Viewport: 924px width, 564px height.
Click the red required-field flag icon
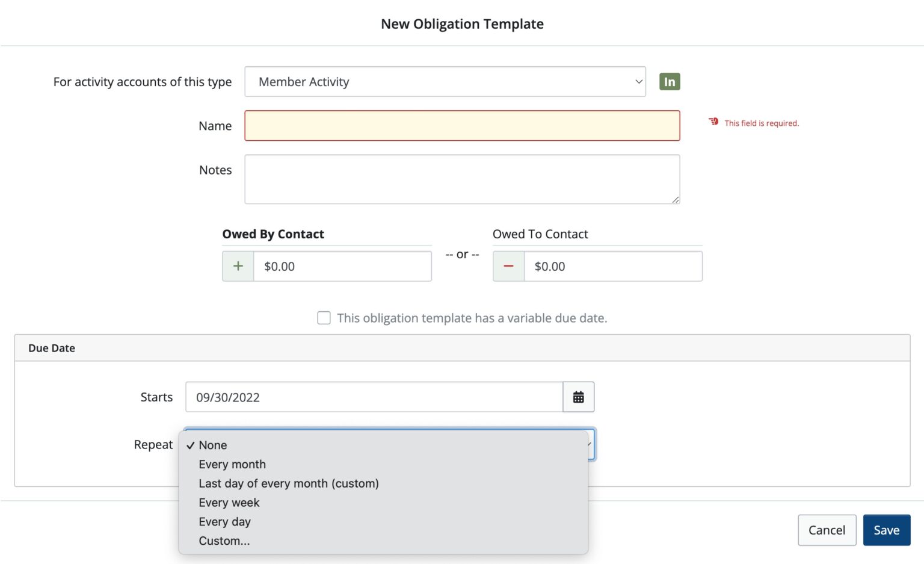[712, 122]
